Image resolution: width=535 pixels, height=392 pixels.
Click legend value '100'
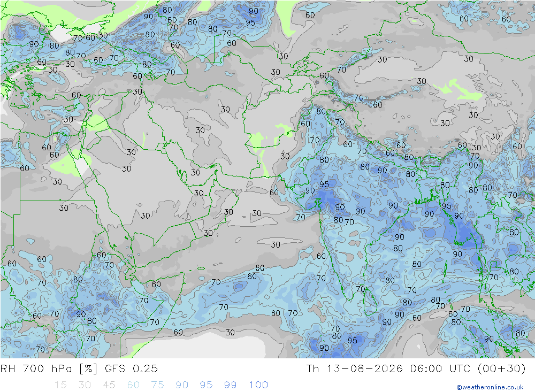point(258,385)
